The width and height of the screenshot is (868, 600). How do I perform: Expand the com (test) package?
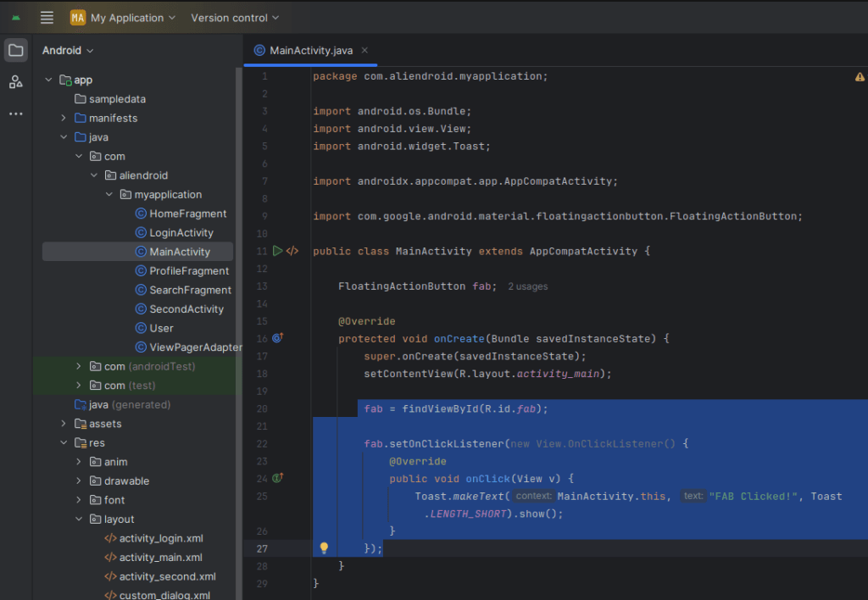pos(79,386)
